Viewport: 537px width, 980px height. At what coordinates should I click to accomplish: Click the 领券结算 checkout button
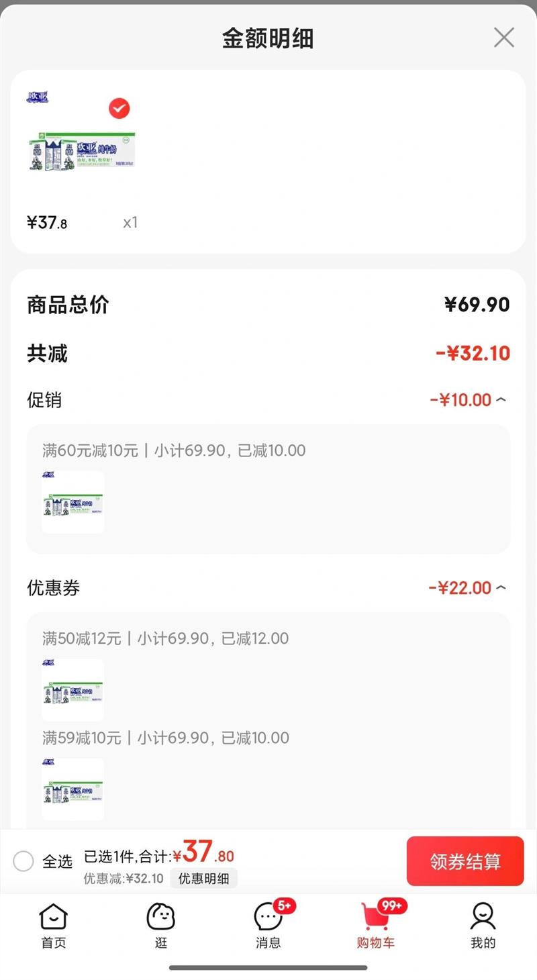[465, 861]
